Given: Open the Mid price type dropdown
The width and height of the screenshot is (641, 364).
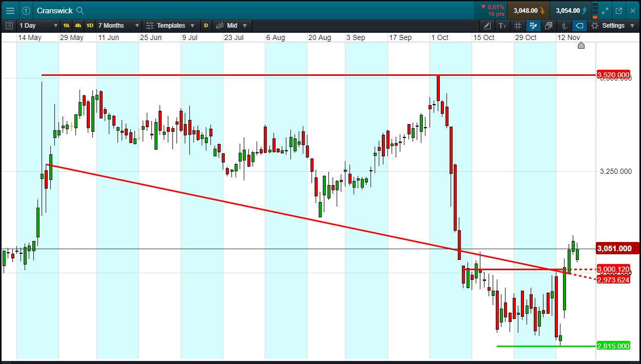Looking at the screenshot, I should pos(231,25).
